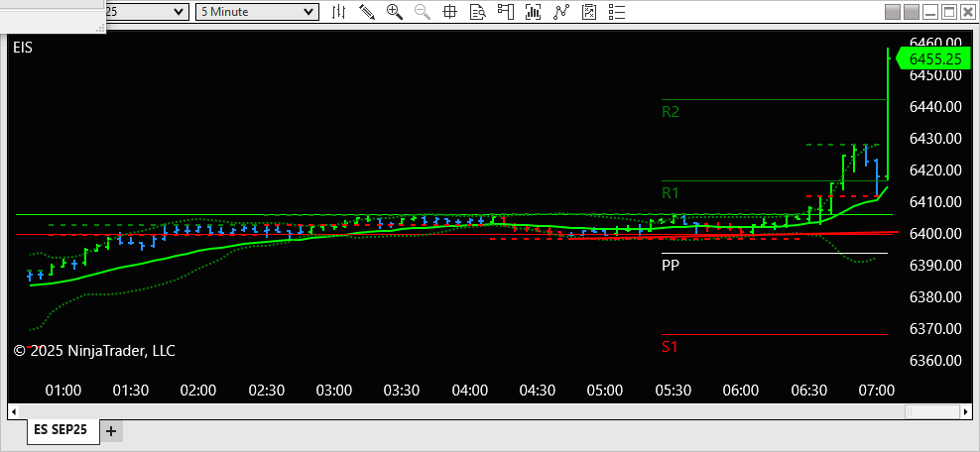Click the first gray window link button

(x=893, y=12)
